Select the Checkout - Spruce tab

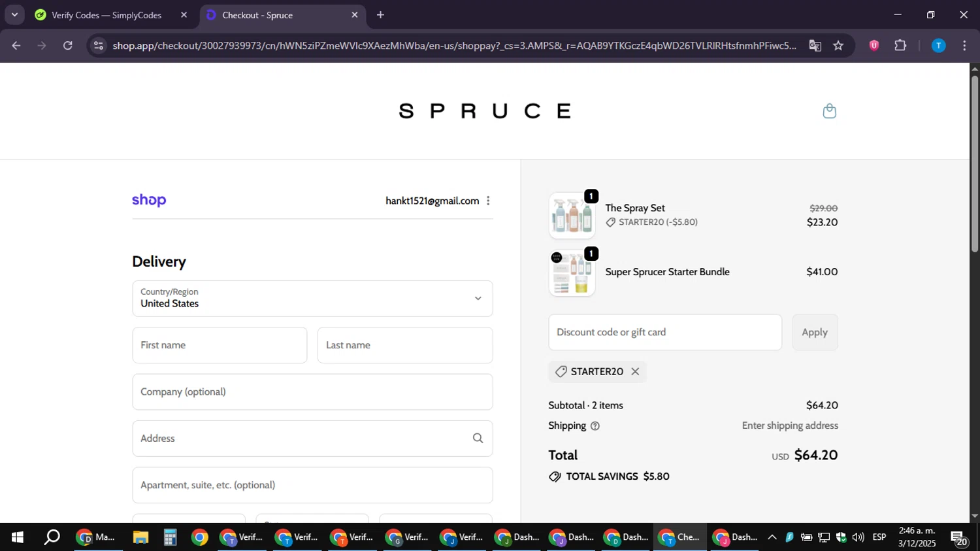click(x=281, y=15)
